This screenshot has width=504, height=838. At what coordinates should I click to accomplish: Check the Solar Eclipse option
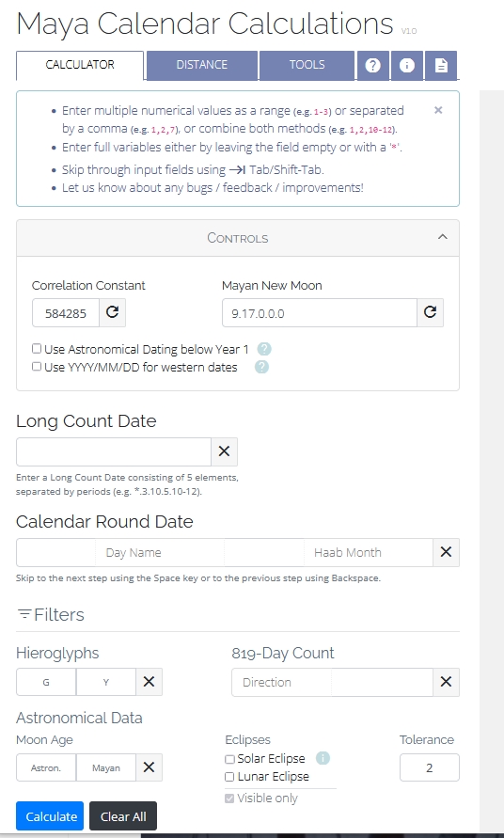(x=229, y=759)
